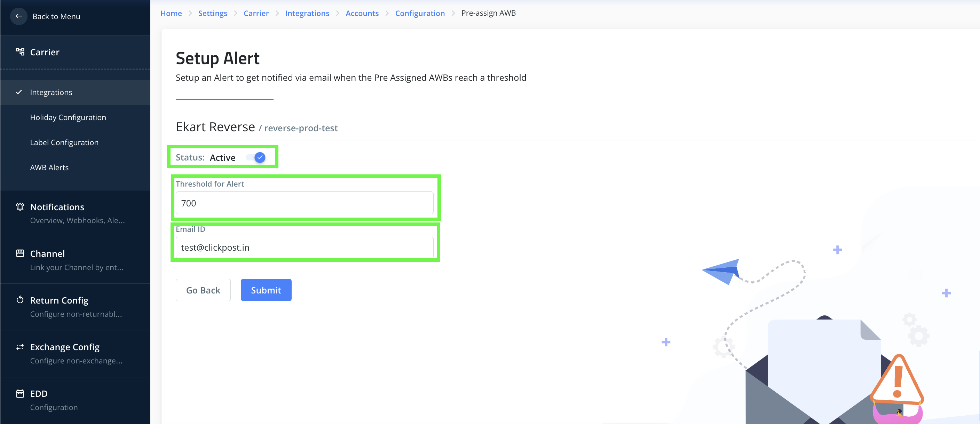Focus the Email ID input field
980x424 pixels.
click(305, 248)
